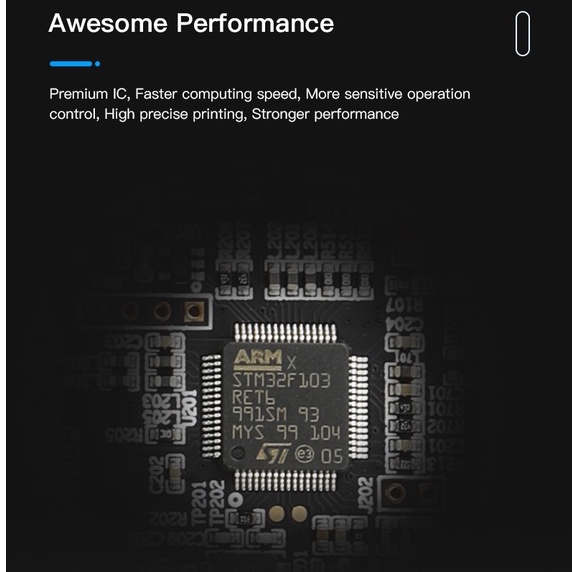Click the round copper pad beside the square pad
Image resolution: width=572 pixels, height=572 pixels.
(x=162, y=312)
